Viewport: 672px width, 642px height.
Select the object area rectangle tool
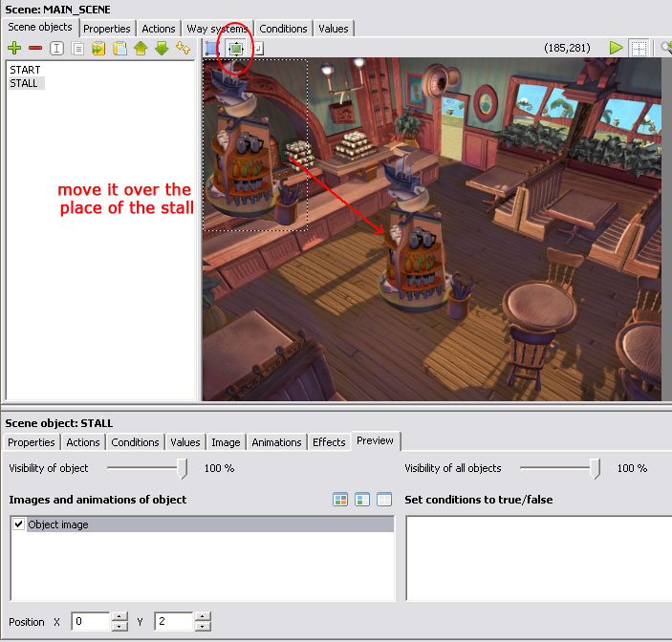pyautogui.click(x=212, y=49)
